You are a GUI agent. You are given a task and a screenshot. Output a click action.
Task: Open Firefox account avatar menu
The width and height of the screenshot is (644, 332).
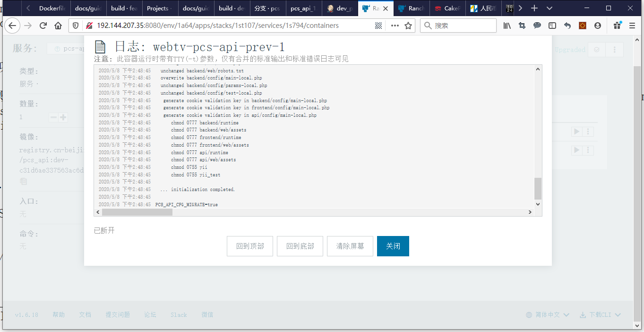(598, 26)
